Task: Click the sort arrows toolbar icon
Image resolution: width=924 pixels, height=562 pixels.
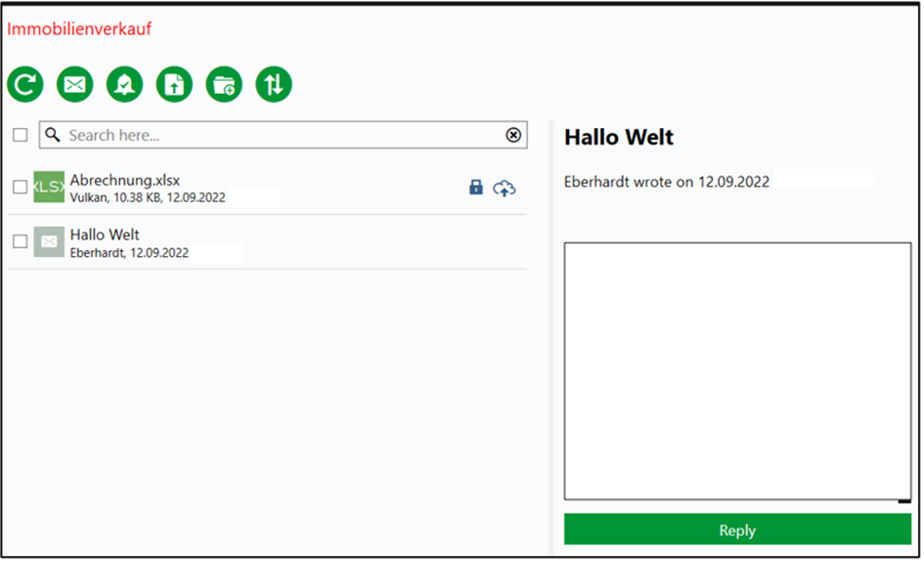Action: pyautogui.click(x=274, y=84)
